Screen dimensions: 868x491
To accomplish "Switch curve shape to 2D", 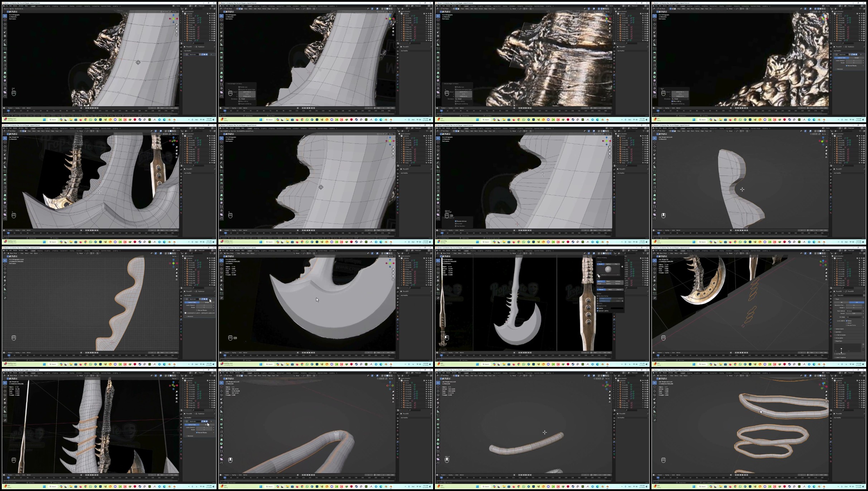I will (x=842, y=302).
